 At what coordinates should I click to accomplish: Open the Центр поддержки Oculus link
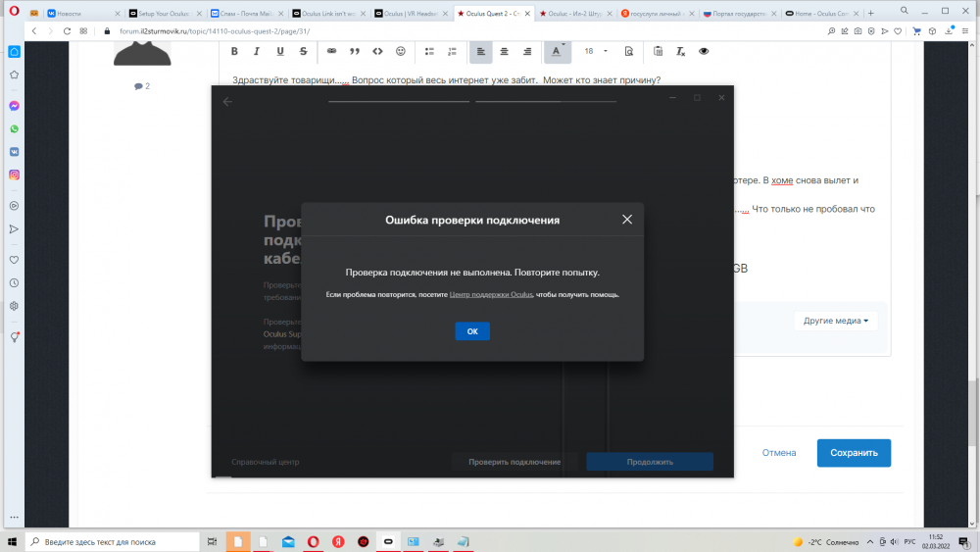pyautogui.click(x=491, y=294)
